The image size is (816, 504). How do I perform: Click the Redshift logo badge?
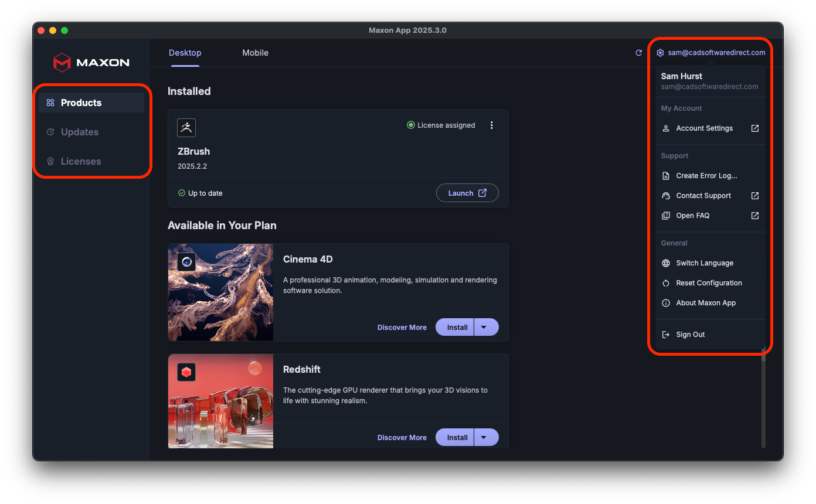[186, 372]
